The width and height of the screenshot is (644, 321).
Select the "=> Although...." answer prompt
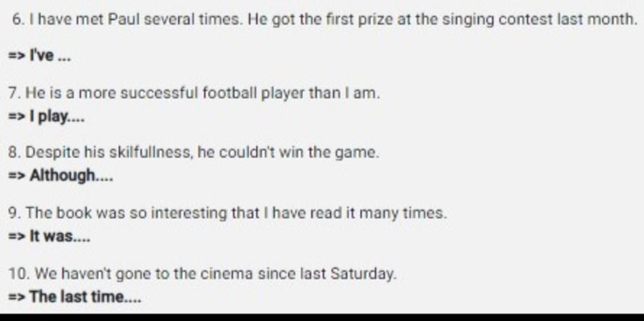tap(60, 176)
